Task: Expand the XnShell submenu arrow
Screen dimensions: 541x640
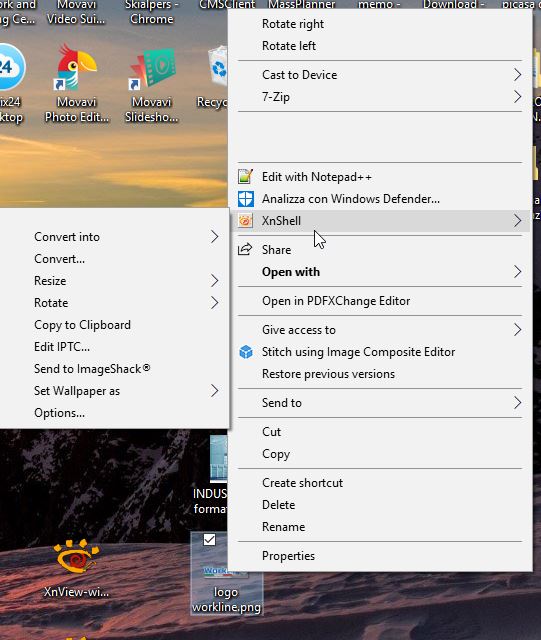Action: pyautogui.click(x=517, y=221)
